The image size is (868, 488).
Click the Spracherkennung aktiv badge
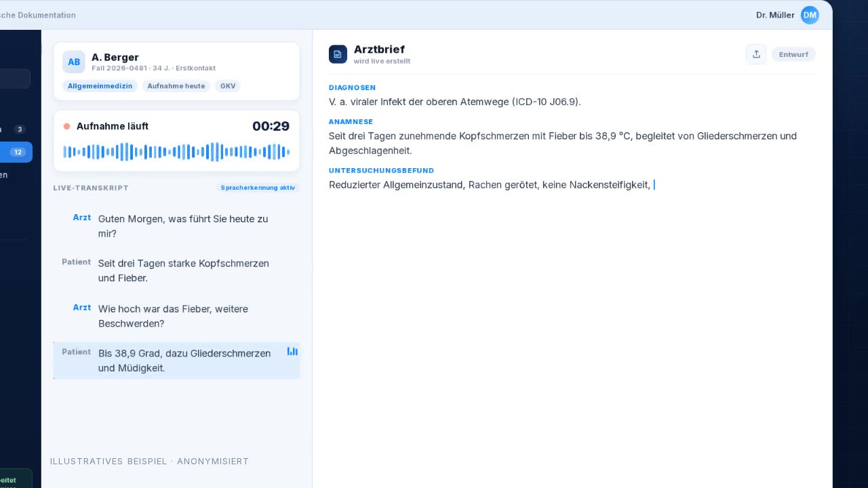coord(258,188)
